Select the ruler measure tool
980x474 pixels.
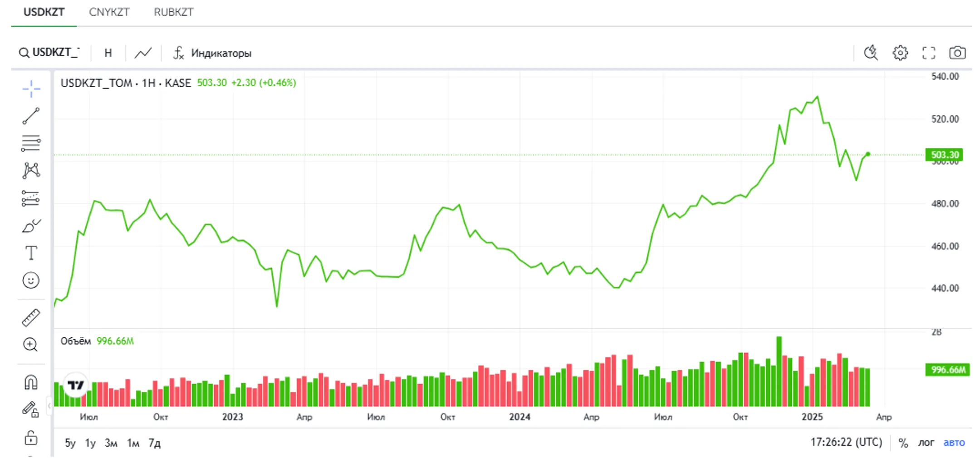coord(31,317)
